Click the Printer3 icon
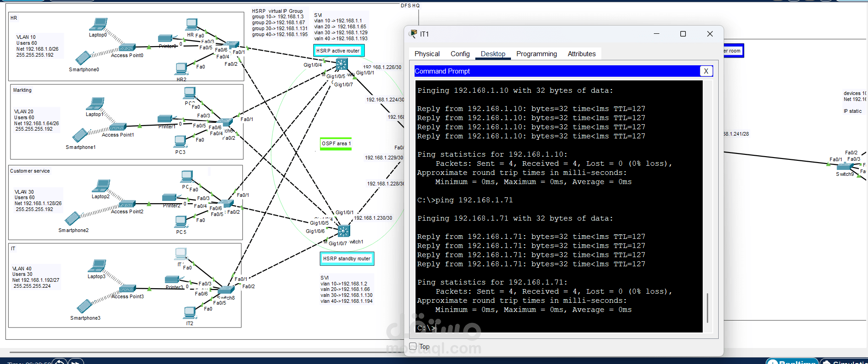The width and height of the screenshot is (868, 364). click(172, 280)
